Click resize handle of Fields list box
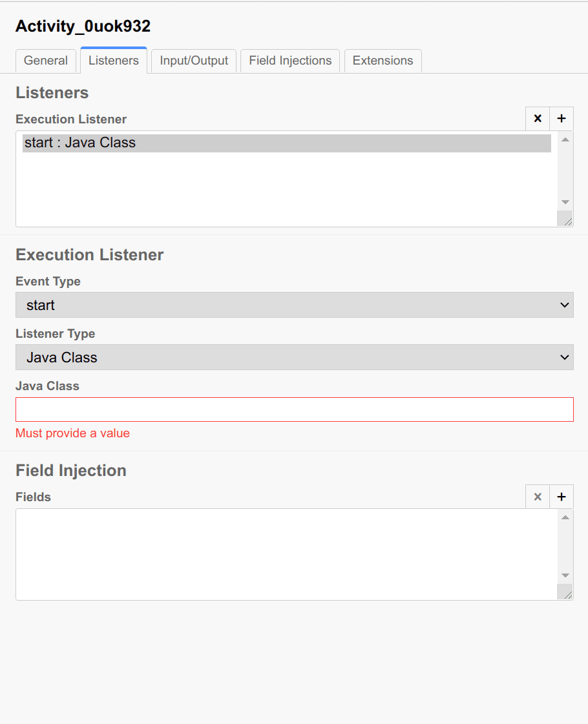The height and width of the screenshot is (724, 588). (x=567, y=594)
